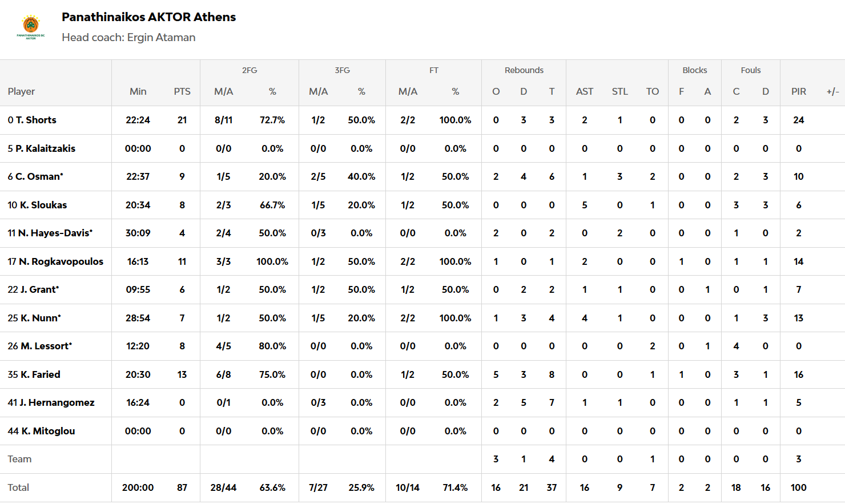Click the Panathinaikos AKTOR Athens title
Viewport: 845px width, 504px height.
tap(148, 17)
